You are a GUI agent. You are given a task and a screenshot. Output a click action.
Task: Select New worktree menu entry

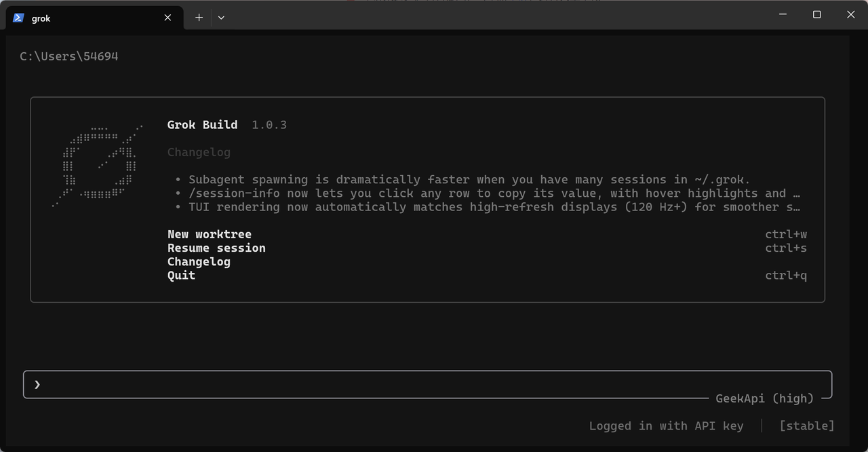click(x=210, y=234)
